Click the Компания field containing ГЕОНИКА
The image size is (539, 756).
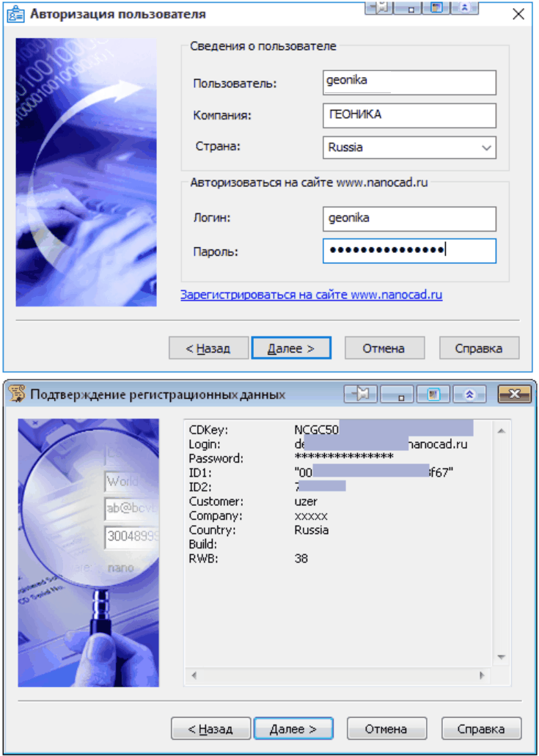(x=409, y=115)
